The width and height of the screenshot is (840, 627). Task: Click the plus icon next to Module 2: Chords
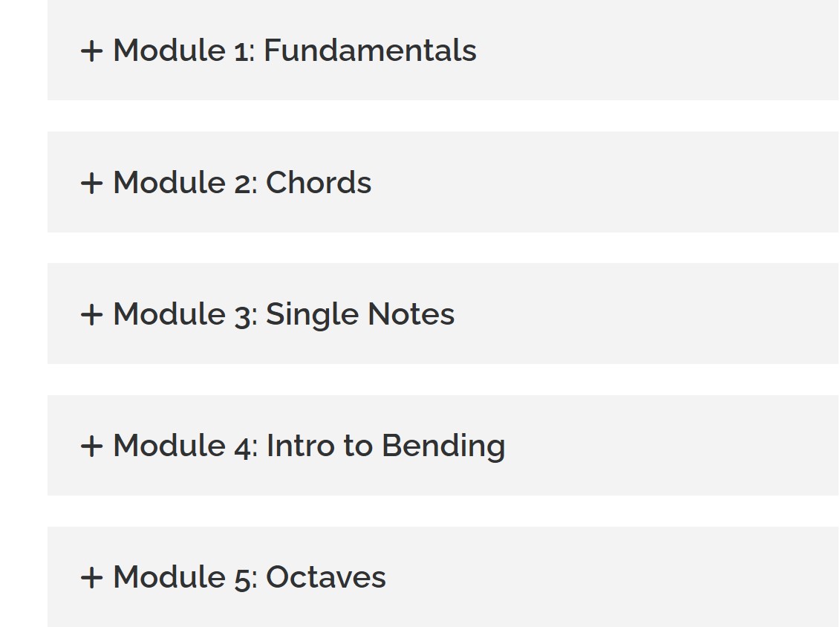[x=91, y=183]
